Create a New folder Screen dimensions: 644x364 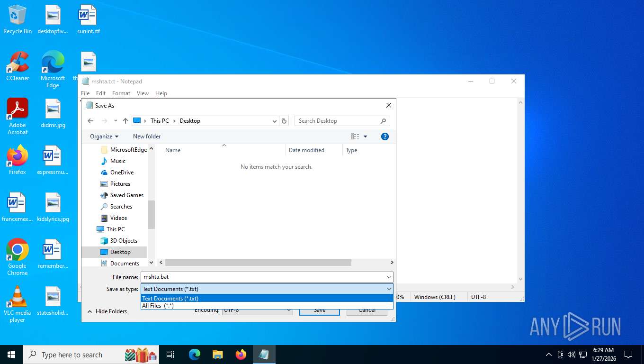point(147,136)
